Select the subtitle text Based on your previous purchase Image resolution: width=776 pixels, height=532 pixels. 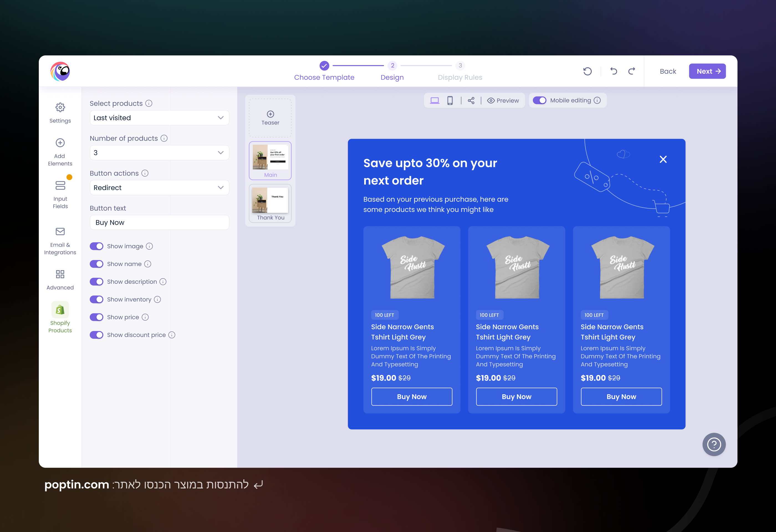pyautogui.click(x=436, y=204)
